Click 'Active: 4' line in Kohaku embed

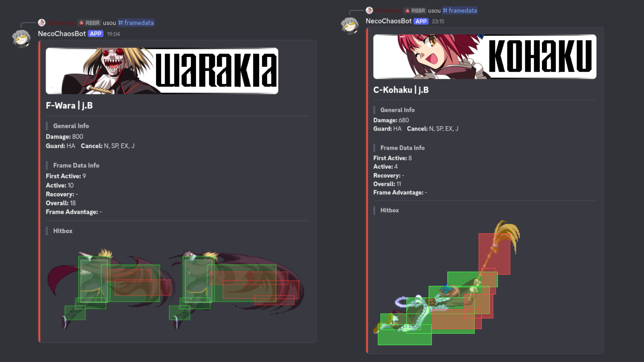[x=385, y=167]
